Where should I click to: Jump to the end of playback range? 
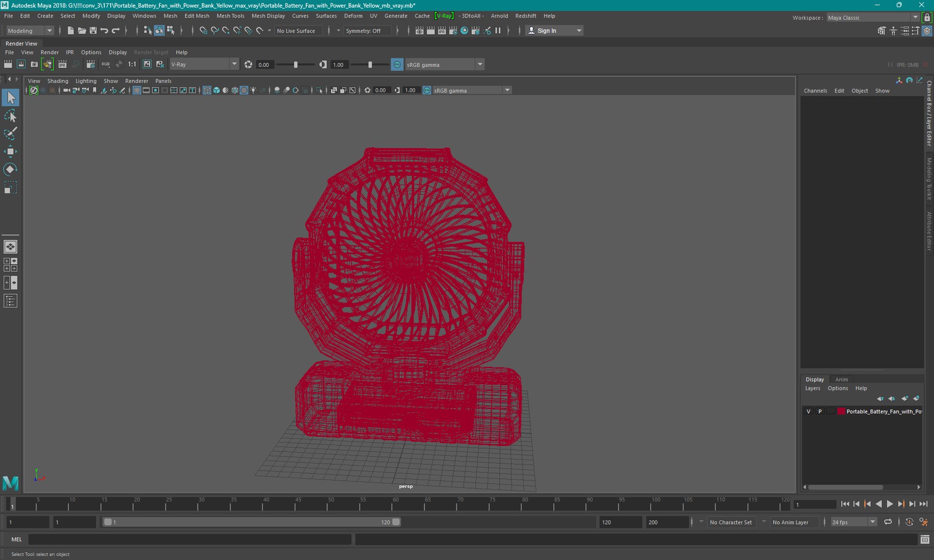(924, 504)
